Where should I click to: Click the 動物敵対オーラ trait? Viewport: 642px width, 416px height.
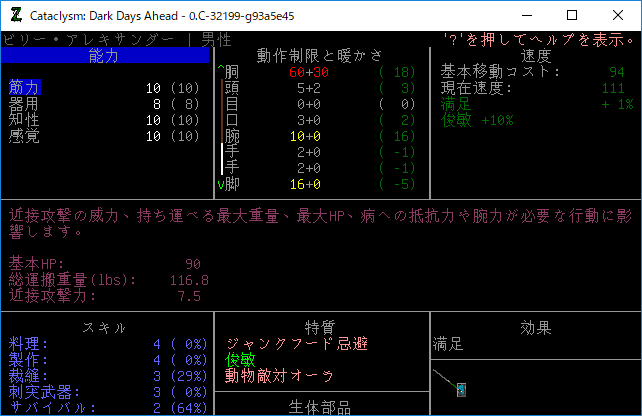point(280,376)
